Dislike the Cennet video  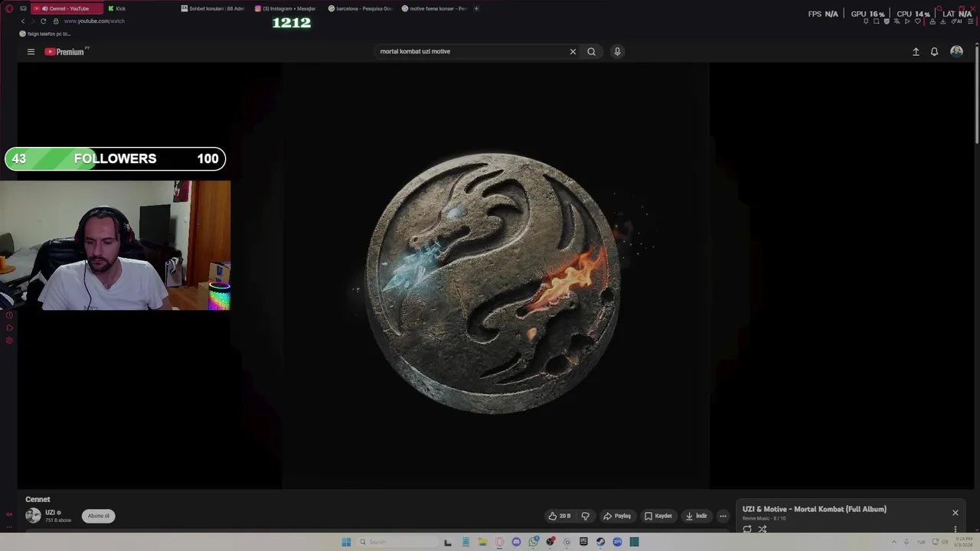[586, 516]
